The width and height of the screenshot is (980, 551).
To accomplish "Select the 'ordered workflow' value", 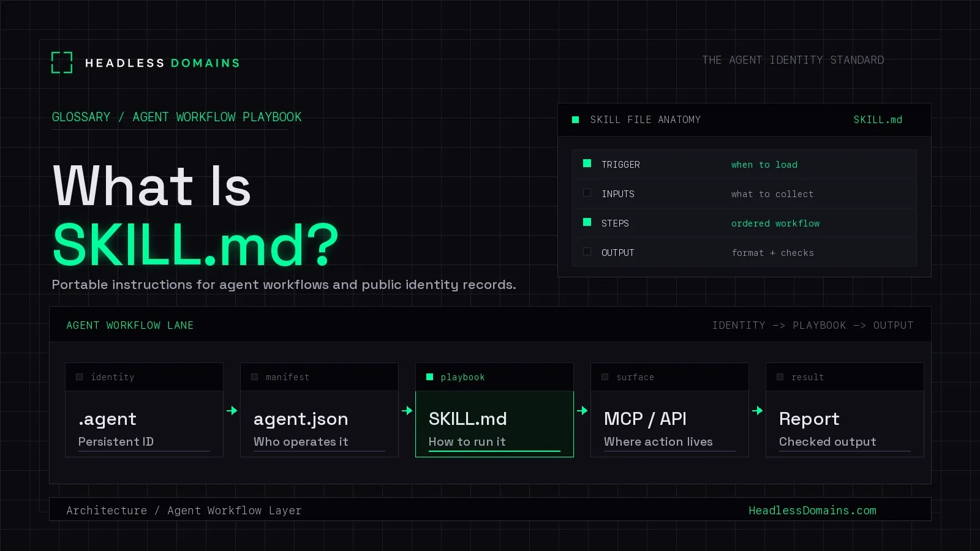I will [x=775, y=223].
